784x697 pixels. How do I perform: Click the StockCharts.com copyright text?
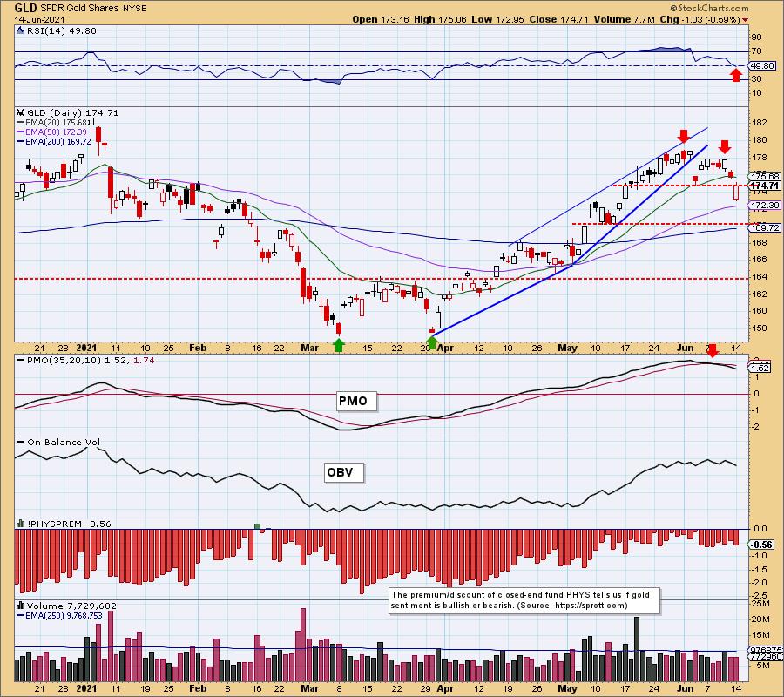(709, 8)
